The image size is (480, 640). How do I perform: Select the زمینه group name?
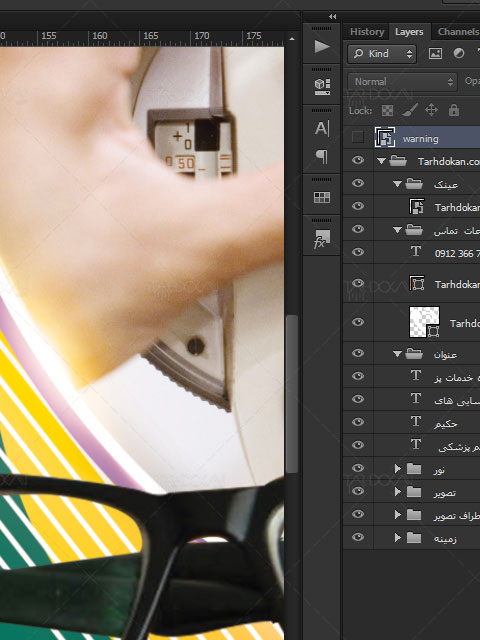[445, 539]
